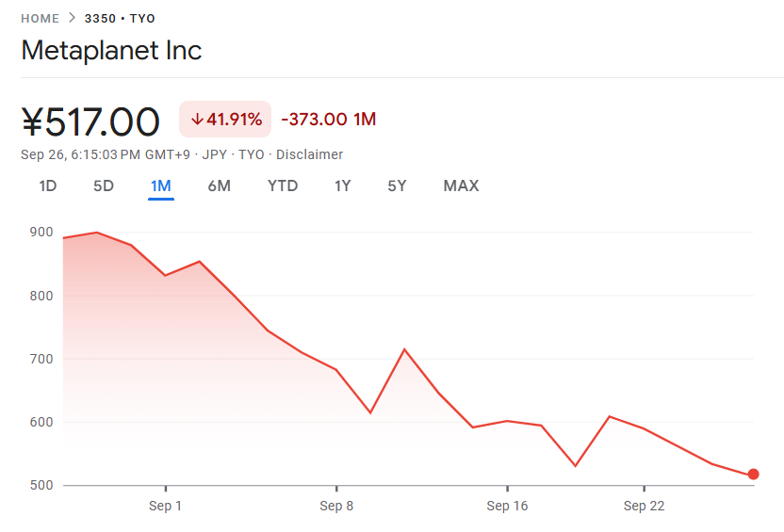The image size is (784, 532).
Task: Click the Sep 1 date axis label
Action: [x=165, y=507]
